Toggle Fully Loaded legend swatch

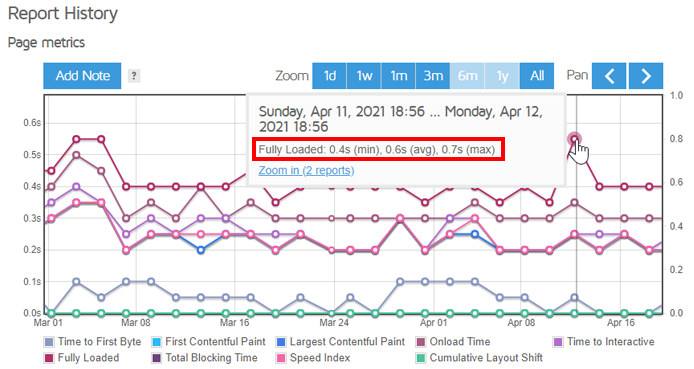coord(49,358)
